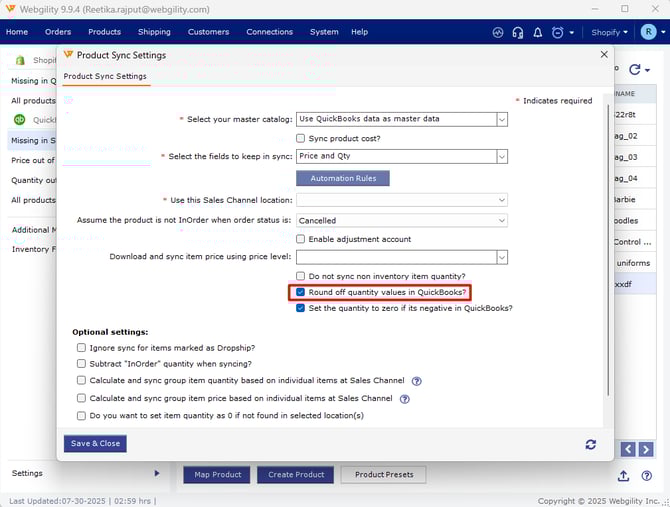The width and height of the screenshot is (670, 507).
Task: Uncheck Round off quantity values in QuickBooks
Action: point(301,292)
